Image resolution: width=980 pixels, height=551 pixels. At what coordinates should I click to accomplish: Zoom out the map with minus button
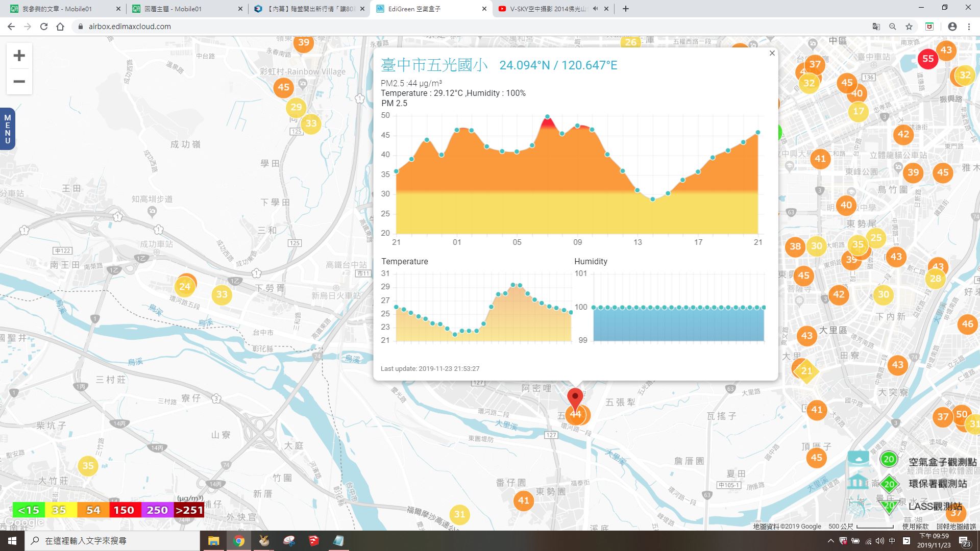(19, 82)
